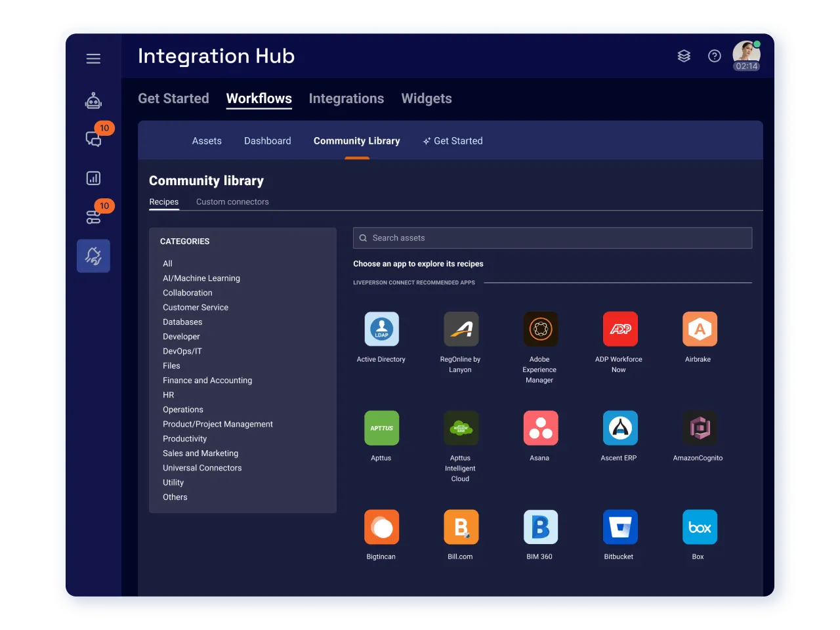Filter by All categories

(168, 264)
